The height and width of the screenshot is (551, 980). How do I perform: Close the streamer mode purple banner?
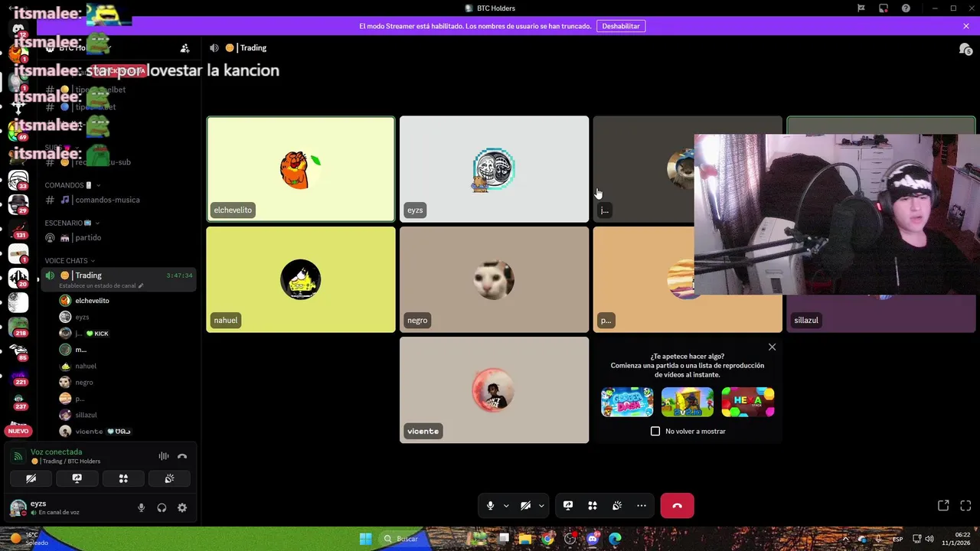point(966,26)
